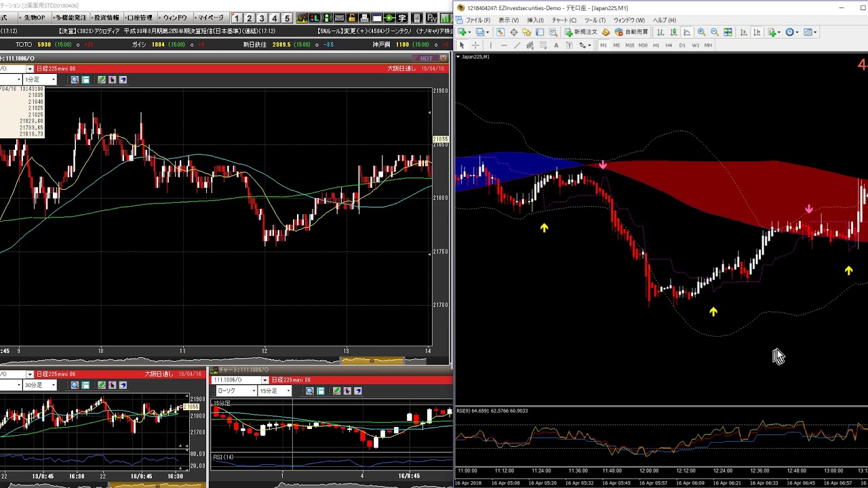Image resolution: width=868 pixels, height=488 pixels.
Task: Expand periods clock dropdown in MetaTrader toolbar
Action: coord(797,32)
